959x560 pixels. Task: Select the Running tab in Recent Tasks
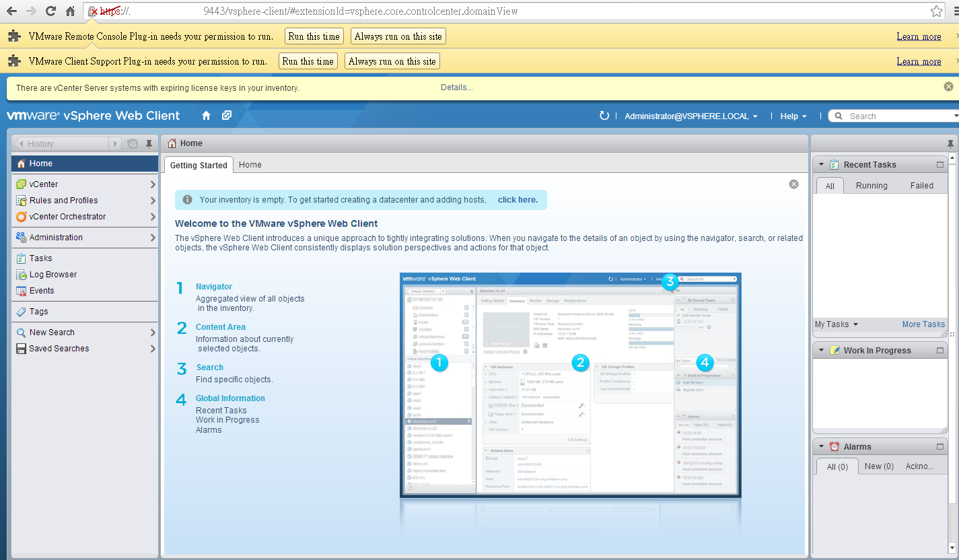point(872,186)
